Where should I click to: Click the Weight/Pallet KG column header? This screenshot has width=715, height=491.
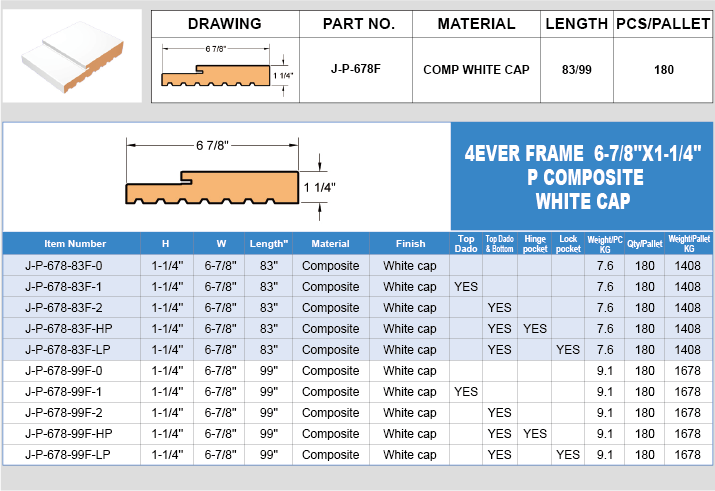click(689, 243)
